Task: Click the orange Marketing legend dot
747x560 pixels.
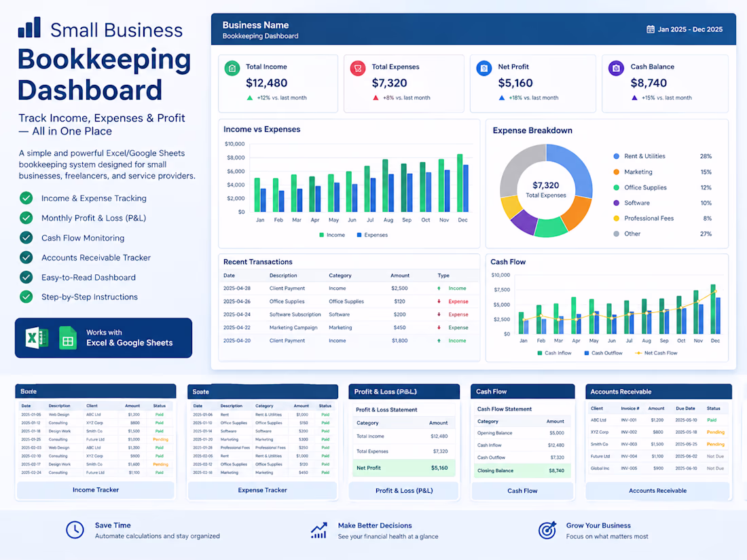Action: click(616, 172)
